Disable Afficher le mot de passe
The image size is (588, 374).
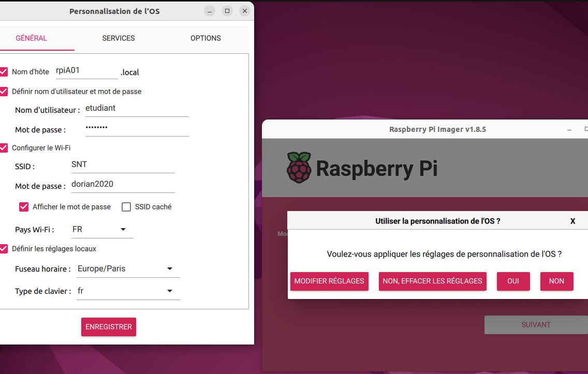click(x=24, y=207)
